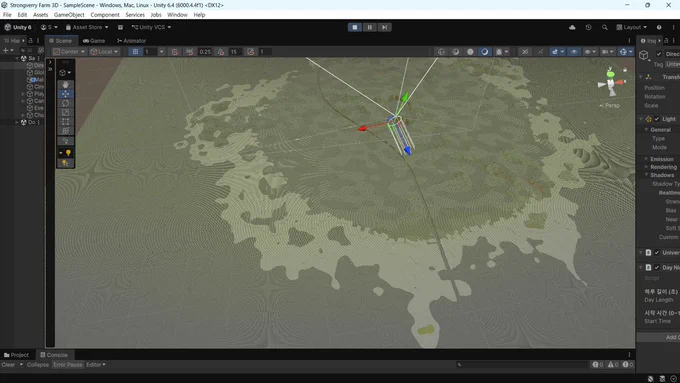The image size is (680, 383).
Task: Open the Layout dropdown
Action: click(631, 27)
